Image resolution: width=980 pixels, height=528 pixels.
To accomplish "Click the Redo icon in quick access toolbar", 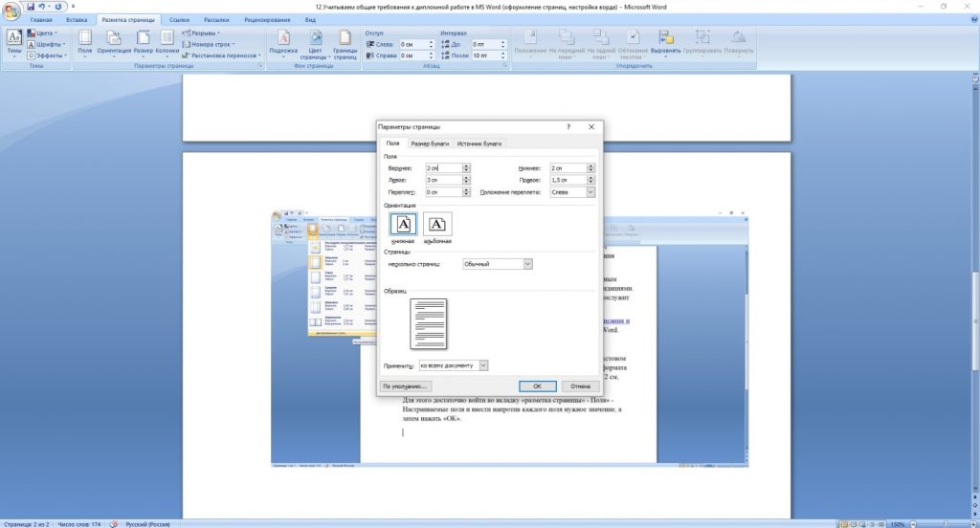I will click(x=57, y=7).
